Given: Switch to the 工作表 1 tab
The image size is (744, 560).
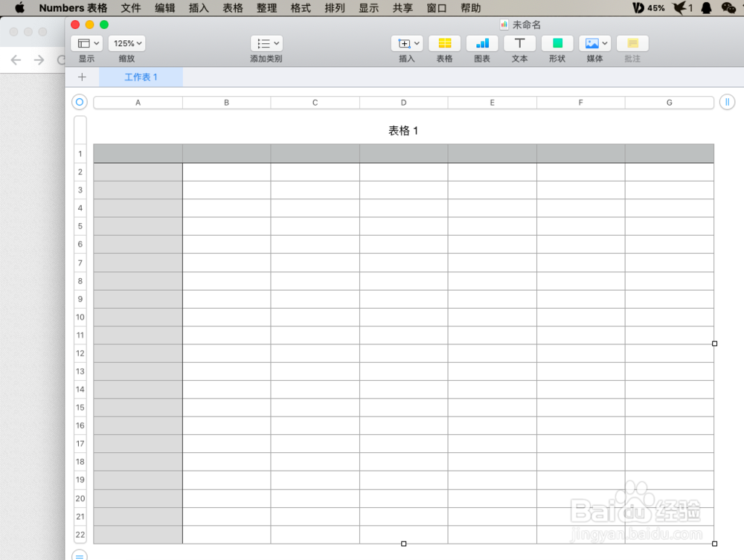Looking at the screenshot, I should coord(141,77).
